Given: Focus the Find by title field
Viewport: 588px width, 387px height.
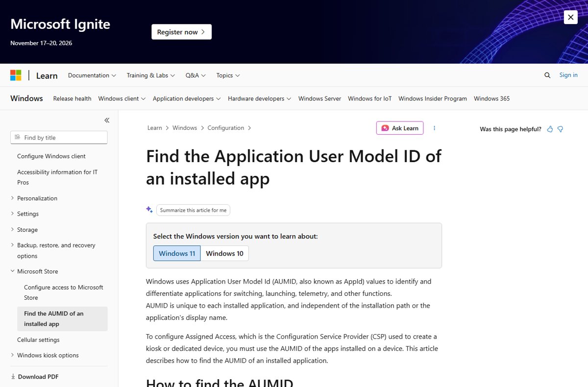Looking at the screenshot, I should tap(59, 138).
